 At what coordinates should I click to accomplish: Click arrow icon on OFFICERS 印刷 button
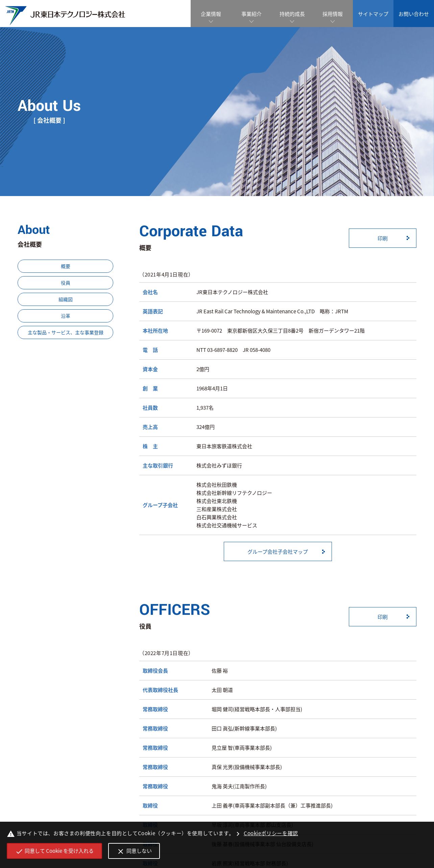point(408,617)
